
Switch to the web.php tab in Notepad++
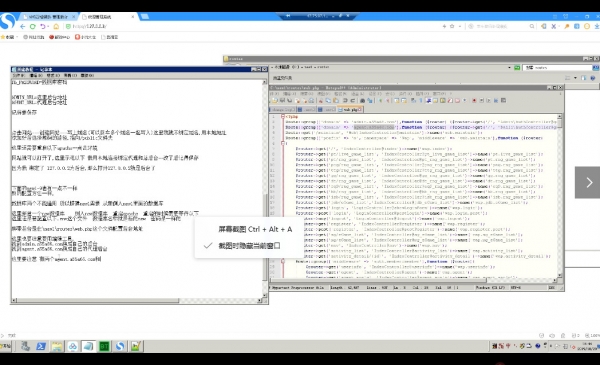(350, 109)
